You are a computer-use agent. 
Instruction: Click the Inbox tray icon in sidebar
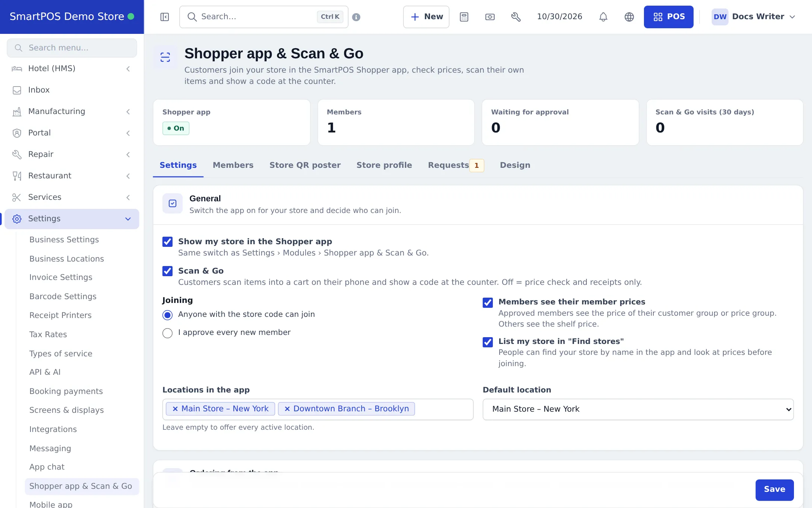(17, 90)
